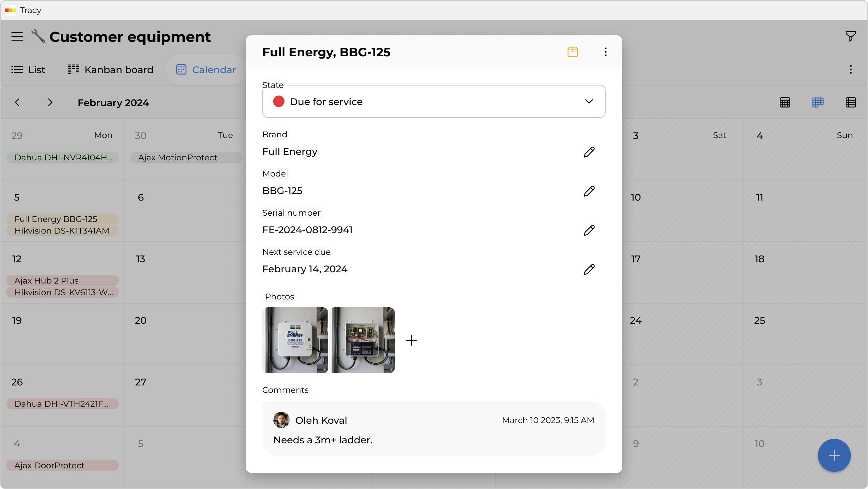
Task: Edit the Next service due date
Action: tap(589, 269)
